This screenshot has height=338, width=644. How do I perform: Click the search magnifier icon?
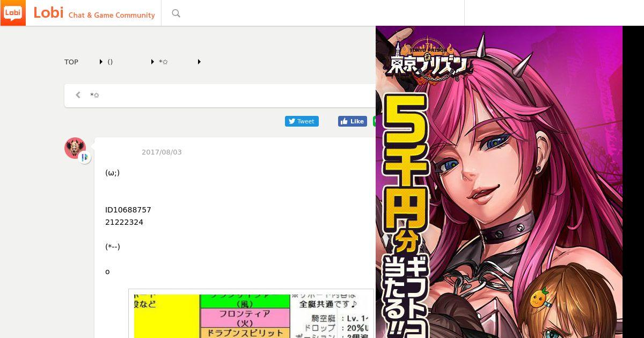click(x=176, y=13)
